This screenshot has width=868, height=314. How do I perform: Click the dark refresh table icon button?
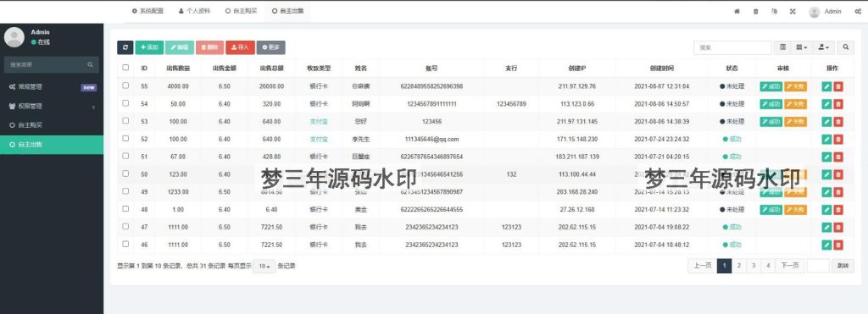[125, 47]
